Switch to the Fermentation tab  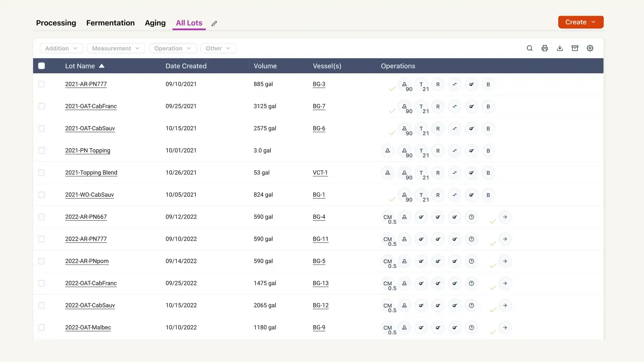(110, 22)
